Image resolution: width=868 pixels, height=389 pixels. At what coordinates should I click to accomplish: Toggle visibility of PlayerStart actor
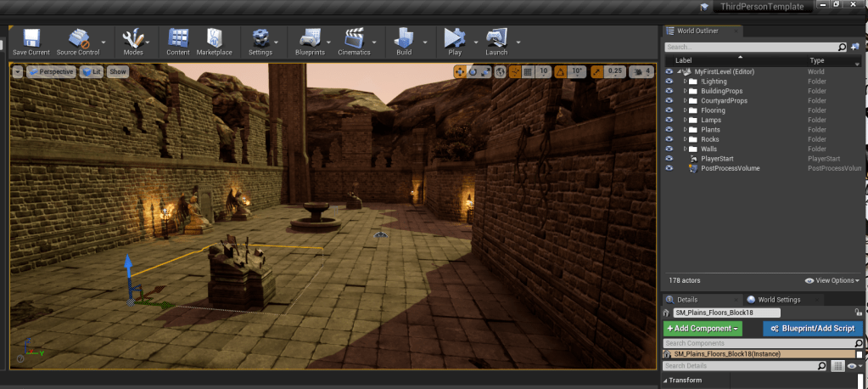pyautogui.click(x=669, y=159)
